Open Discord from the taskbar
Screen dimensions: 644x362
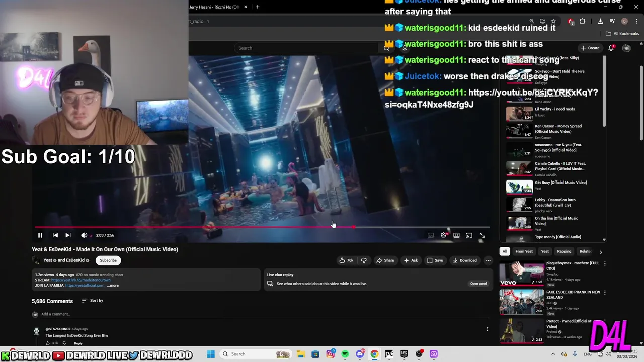[x=360, y=354]
